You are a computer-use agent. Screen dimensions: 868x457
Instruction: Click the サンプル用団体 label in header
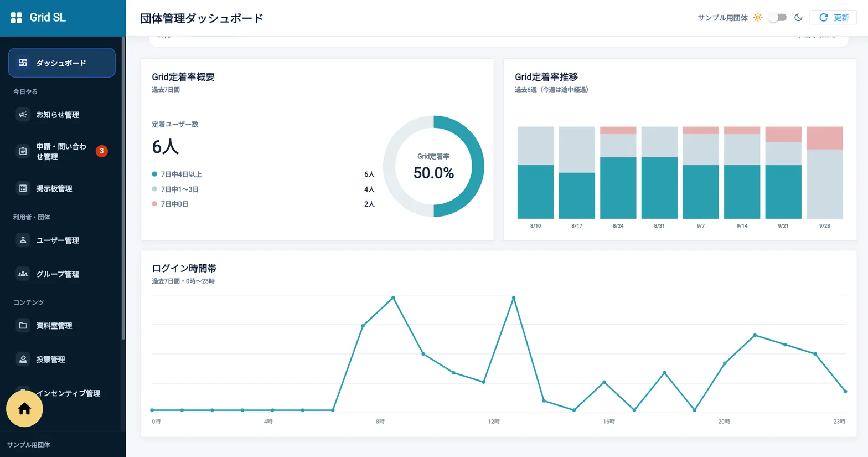click(x=722, y=18)
